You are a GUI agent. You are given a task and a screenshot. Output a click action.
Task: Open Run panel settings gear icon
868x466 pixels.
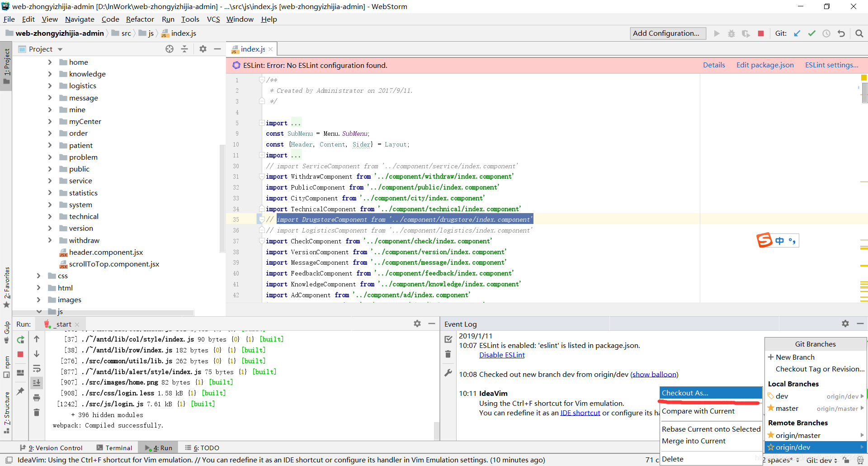click(417, 323)
